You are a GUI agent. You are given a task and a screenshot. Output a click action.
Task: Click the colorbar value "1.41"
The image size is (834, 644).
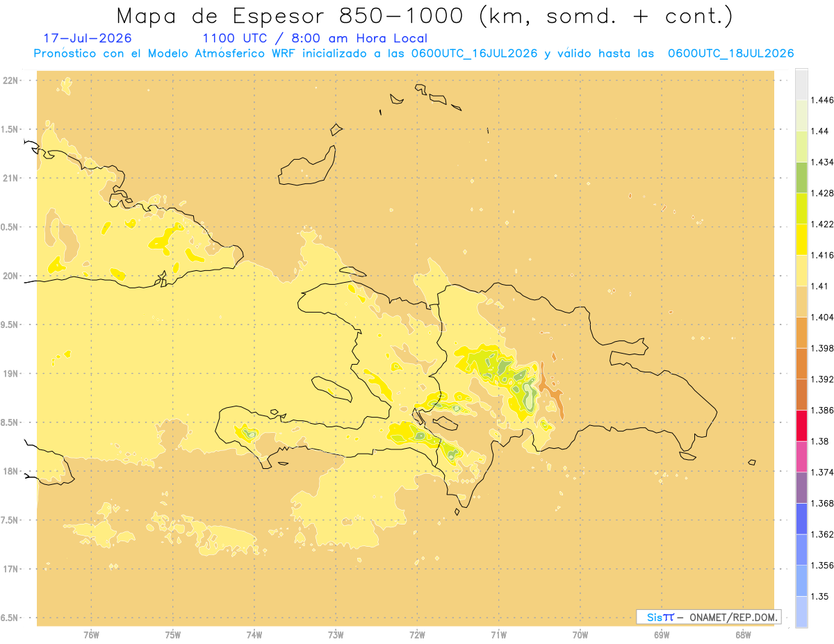pos(819,286)
